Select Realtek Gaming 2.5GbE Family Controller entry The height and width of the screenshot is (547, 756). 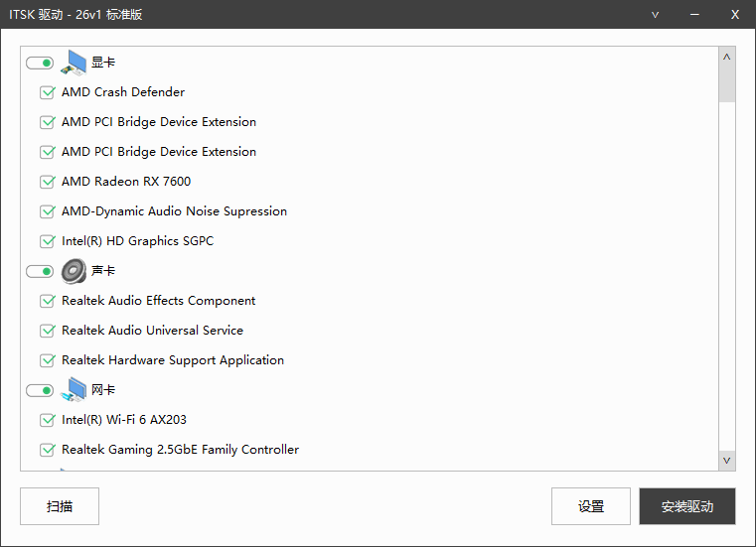180,450
